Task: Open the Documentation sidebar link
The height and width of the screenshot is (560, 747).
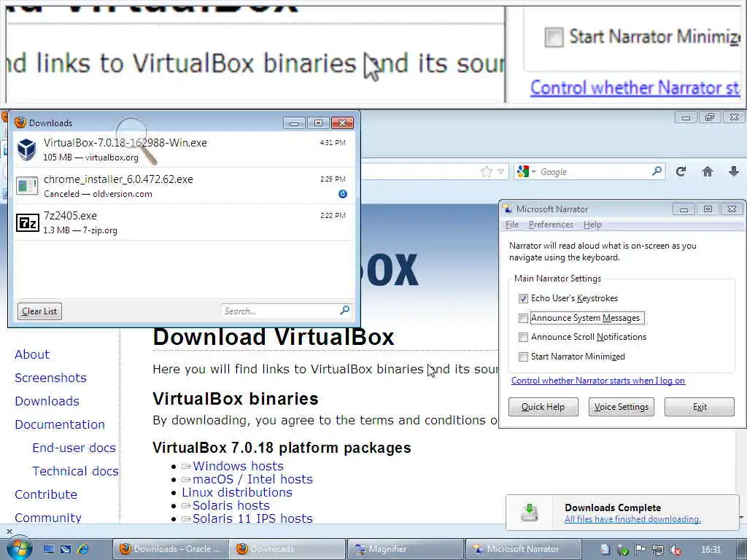Action: [60, 424]
